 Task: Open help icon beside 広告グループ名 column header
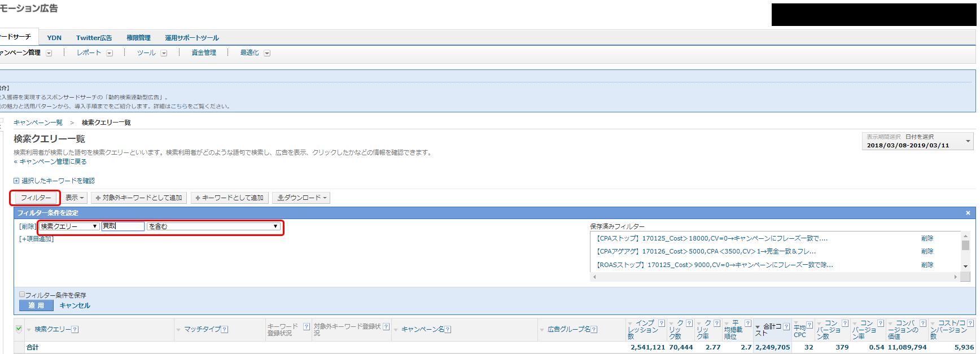pyautogui.click(x=594, y=330)
